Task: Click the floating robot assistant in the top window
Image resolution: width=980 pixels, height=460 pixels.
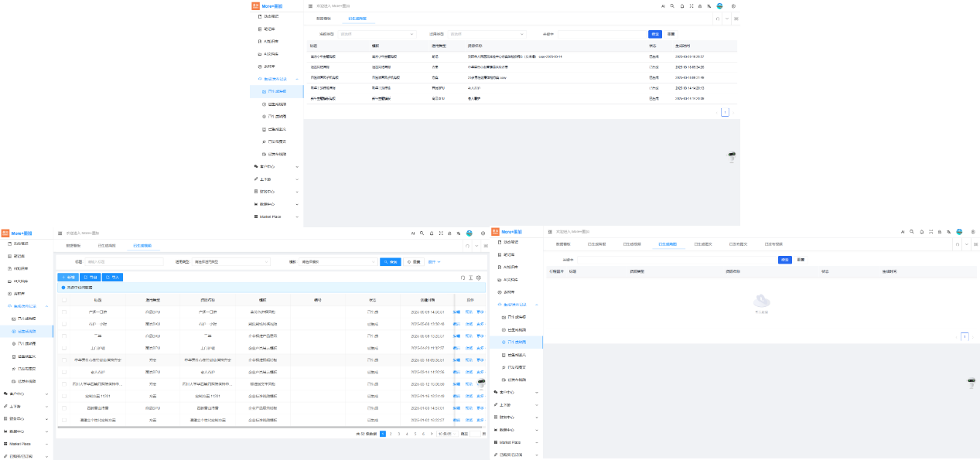Action: click(732, 157)
